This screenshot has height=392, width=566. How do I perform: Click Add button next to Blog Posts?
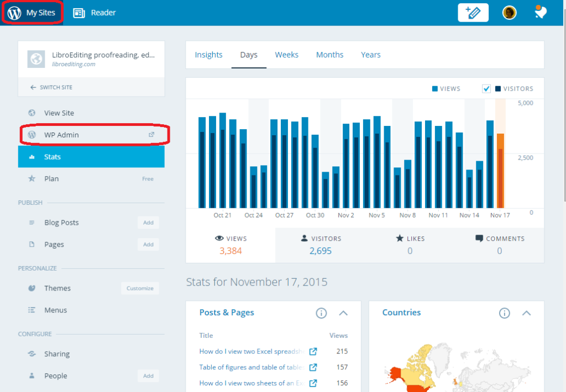(148, 223)
